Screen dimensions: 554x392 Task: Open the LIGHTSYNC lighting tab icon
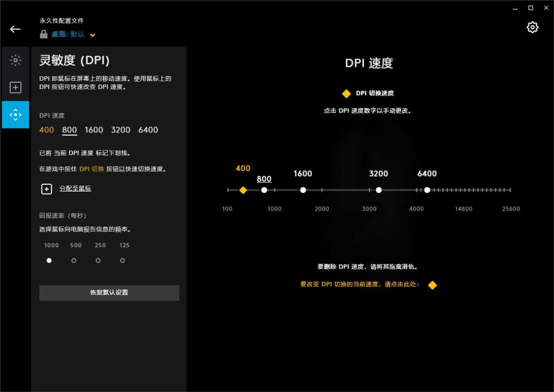coord(16,60)
